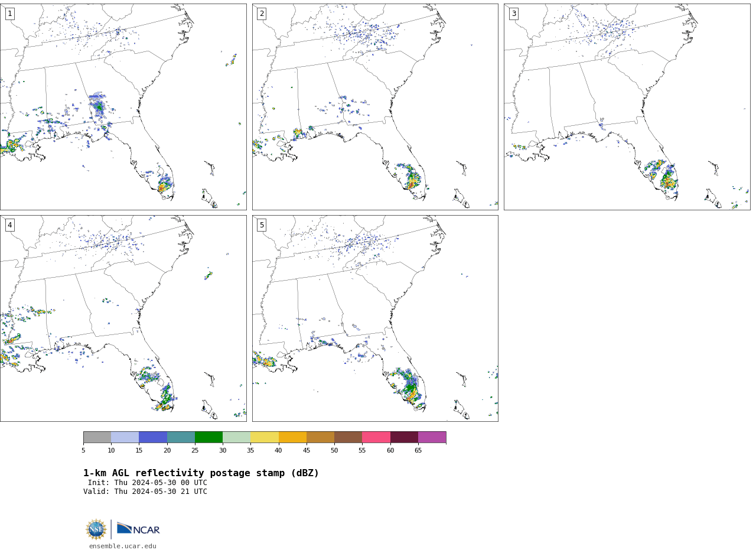Open ensemble member 2 reflectivity map
The image size is (756, 553).
[375, 107]
